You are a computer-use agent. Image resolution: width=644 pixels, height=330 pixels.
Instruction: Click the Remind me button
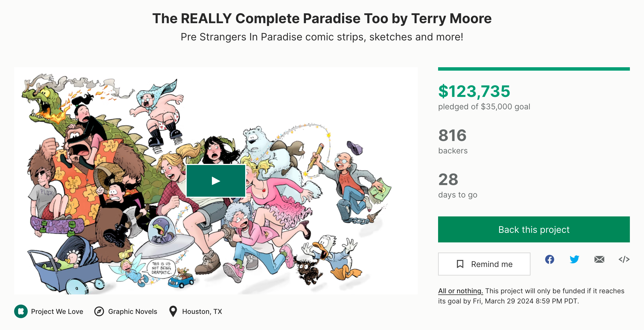point(484,264)
